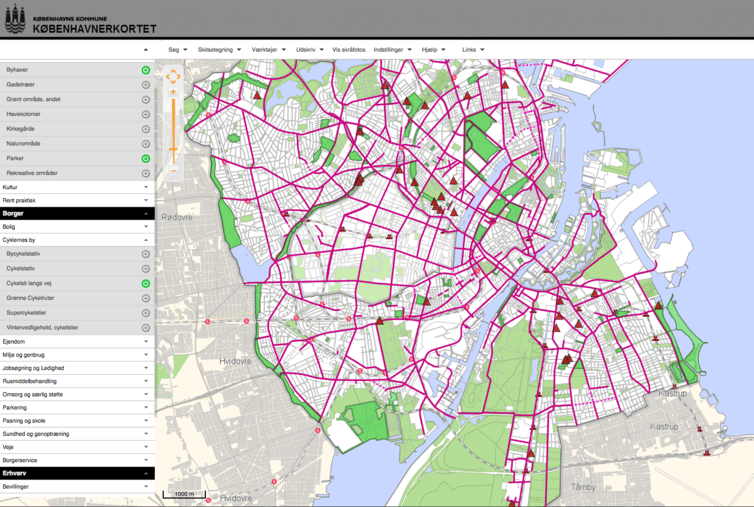Disable the Parker layer

pyautogui.click(x=146, y=158)
